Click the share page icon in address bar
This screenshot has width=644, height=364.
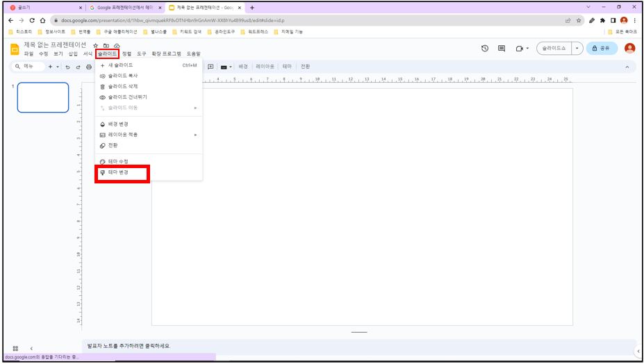(568, 20)
